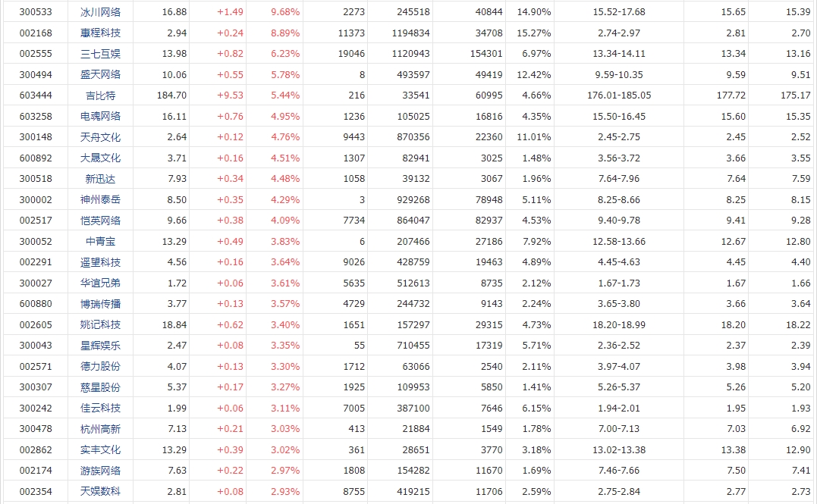Click the 博瑞传播 stock name
The image size is (817, 504).
(100, 304)
